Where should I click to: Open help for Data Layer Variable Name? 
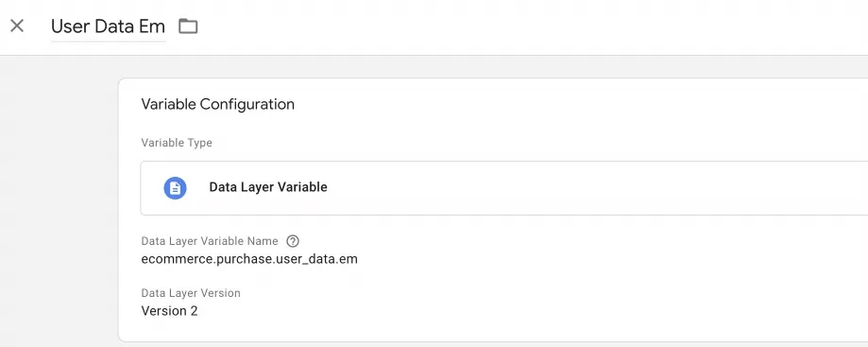tap(293, 241)
